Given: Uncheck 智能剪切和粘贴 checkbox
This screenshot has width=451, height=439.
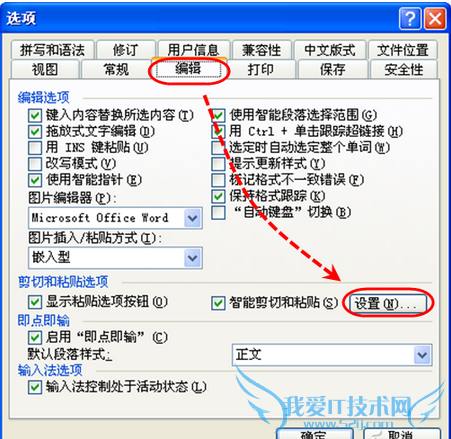Looking at the screenshot, I should (x=218, y=303).
